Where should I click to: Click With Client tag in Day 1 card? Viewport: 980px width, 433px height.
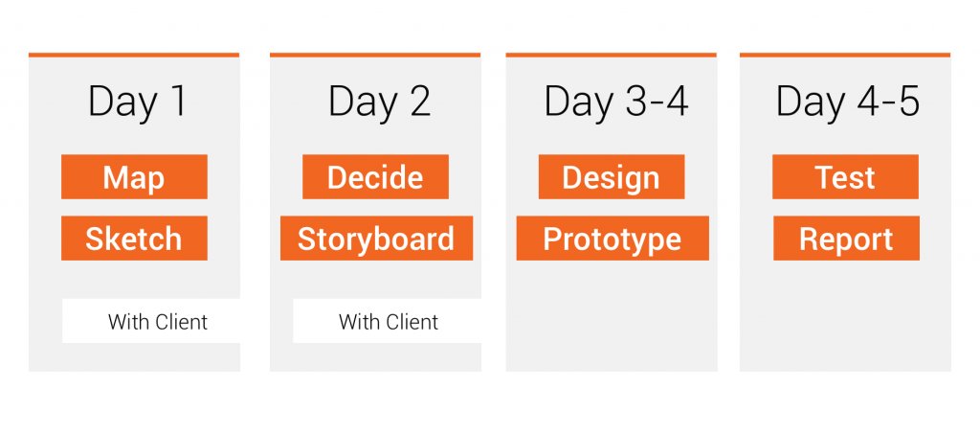coord(151,321)
